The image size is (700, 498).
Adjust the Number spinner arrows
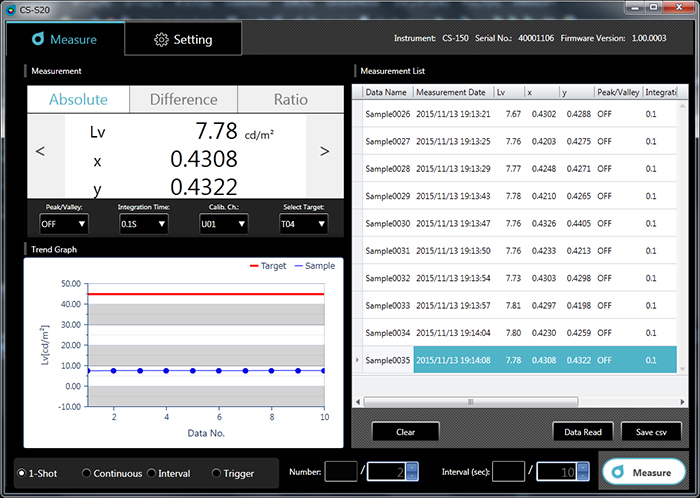[412, 472]
